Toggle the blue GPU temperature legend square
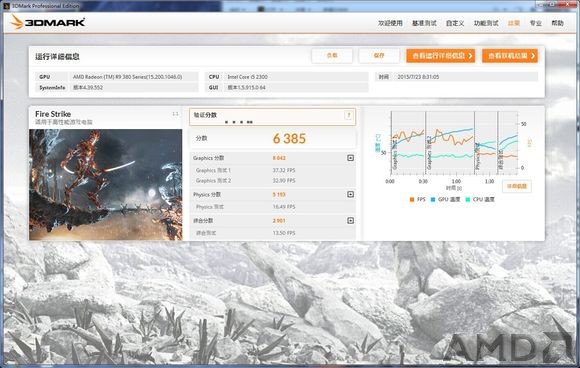The image size is (580, 368). (x=433, y=199)
